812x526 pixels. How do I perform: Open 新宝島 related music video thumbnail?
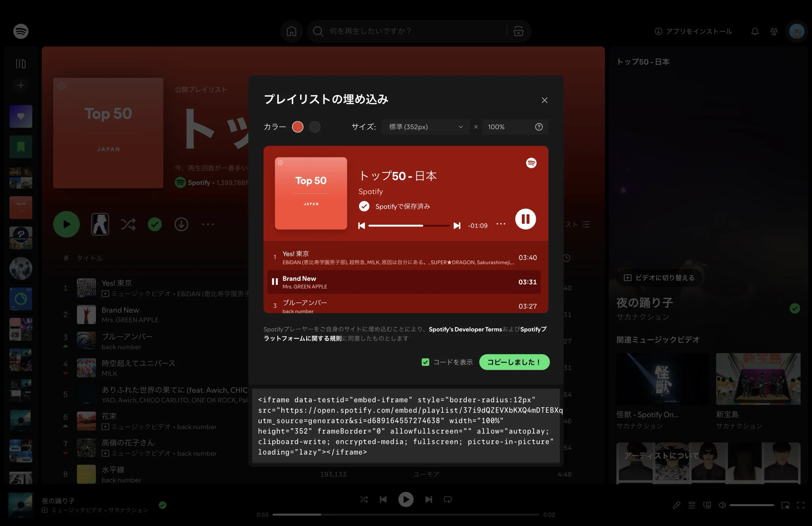(758, 379)
